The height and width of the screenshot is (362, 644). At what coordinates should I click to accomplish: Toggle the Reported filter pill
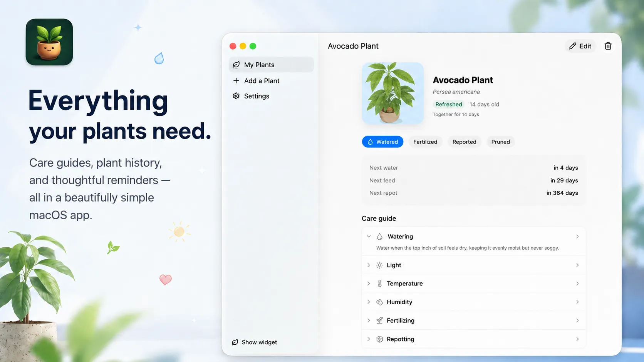coord(464,142)
